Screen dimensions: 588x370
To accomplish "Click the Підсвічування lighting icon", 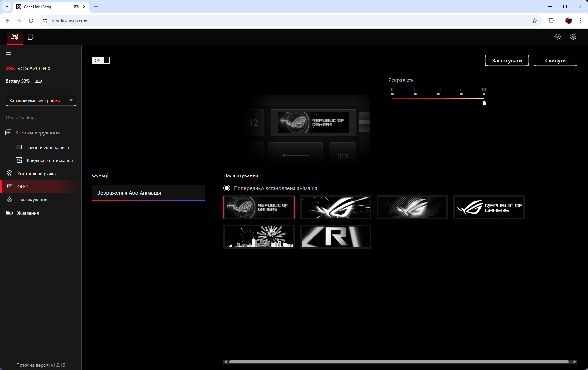I will tap(10, 200).
